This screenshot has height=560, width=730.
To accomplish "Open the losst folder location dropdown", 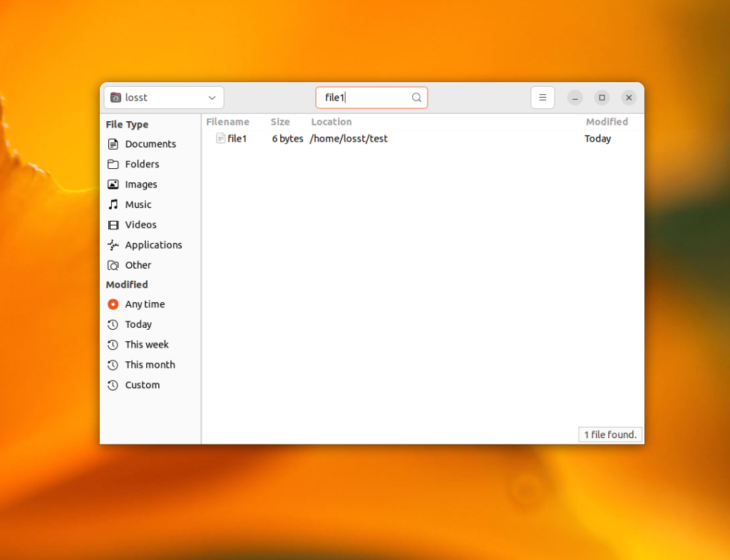I will [164, 98].
